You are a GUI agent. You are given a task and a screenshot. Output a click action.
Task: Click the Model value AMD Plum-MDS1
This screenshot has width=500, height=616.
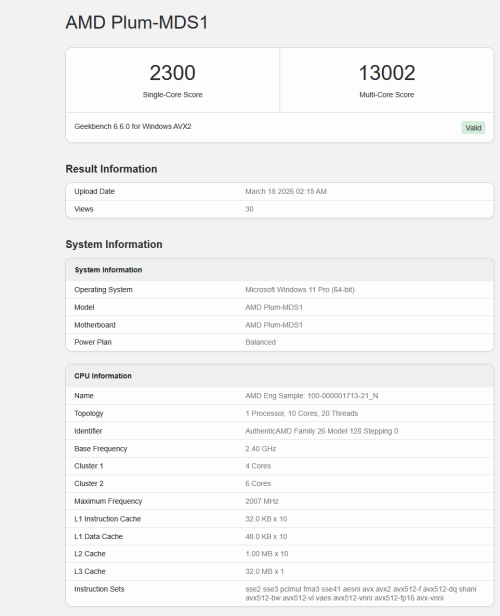[x=274, y=307]
